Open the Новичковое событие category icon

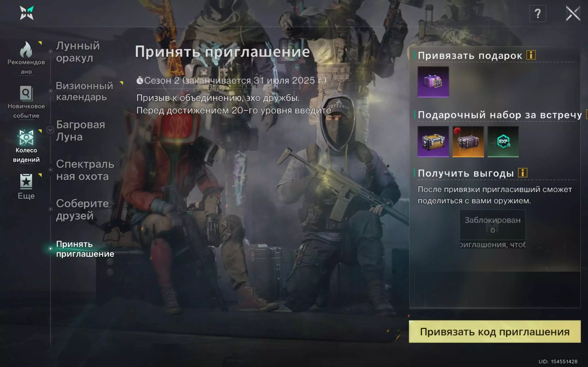pos(26,93)
